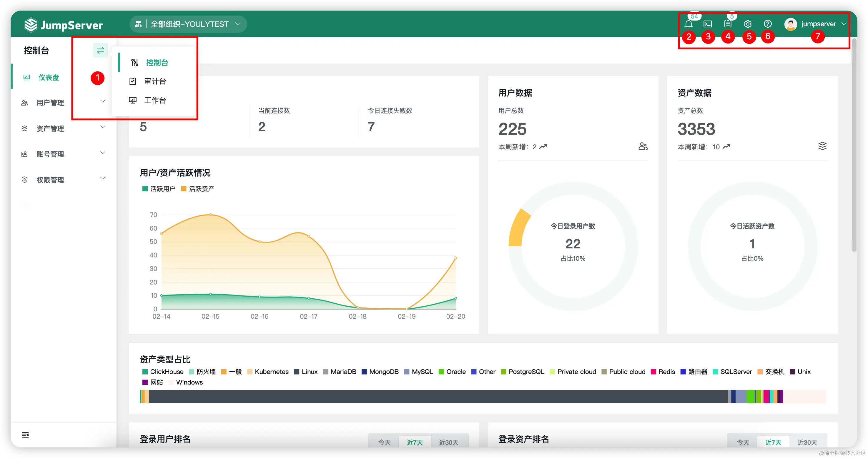This screenshot has width=868, height=458.
Task: Select 近30天 in login user ranking
Action: click(x=448, y=442)
